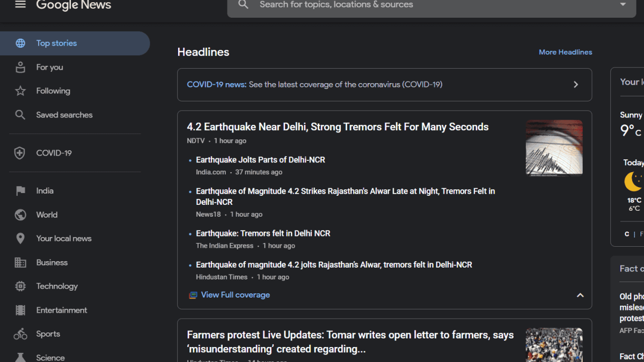This screenshot has height=362, width=644.
Task: Click the Saved searches magnifier icon
Action: (20, 115)
